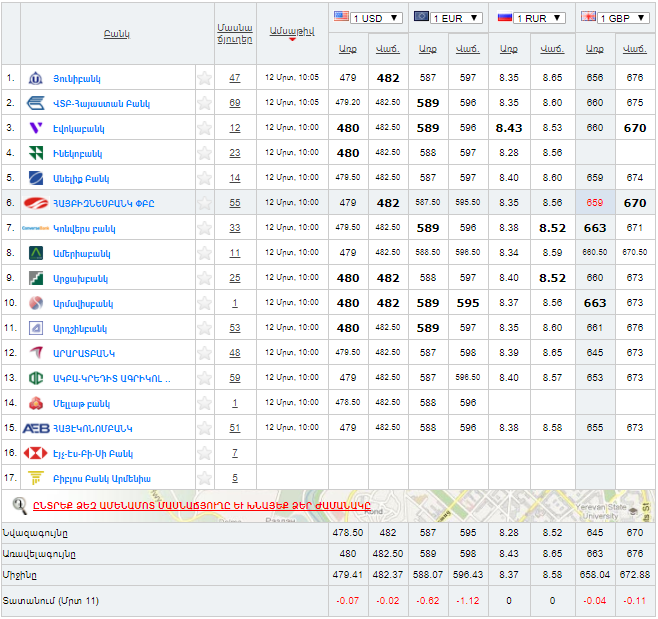
Task: Sort table by the Բանկ column header
Action: coord(116,34)
